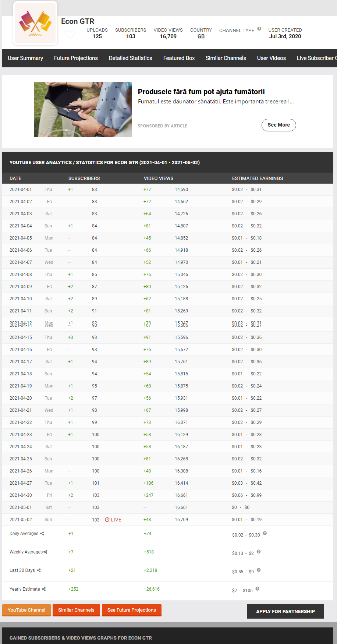Click the AdChoices icon on ad image
This screenshot has width=337, height=644.
point(129,85)
